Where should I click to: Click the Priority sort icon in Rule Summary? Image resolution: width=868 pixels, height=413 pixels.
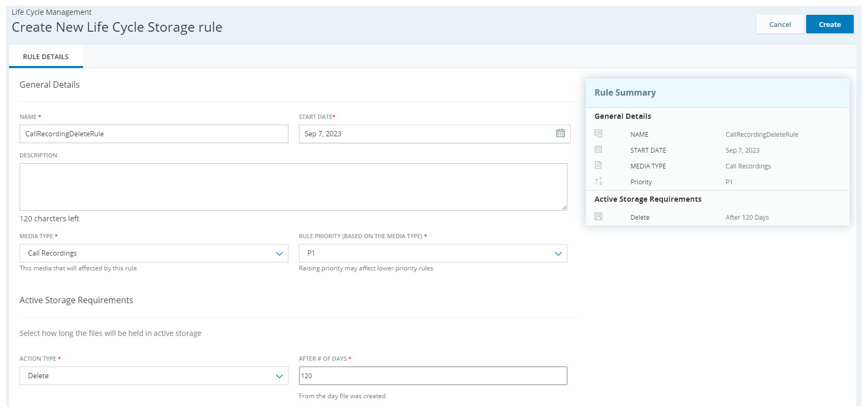pyautogui.click(x=598, y=181)
